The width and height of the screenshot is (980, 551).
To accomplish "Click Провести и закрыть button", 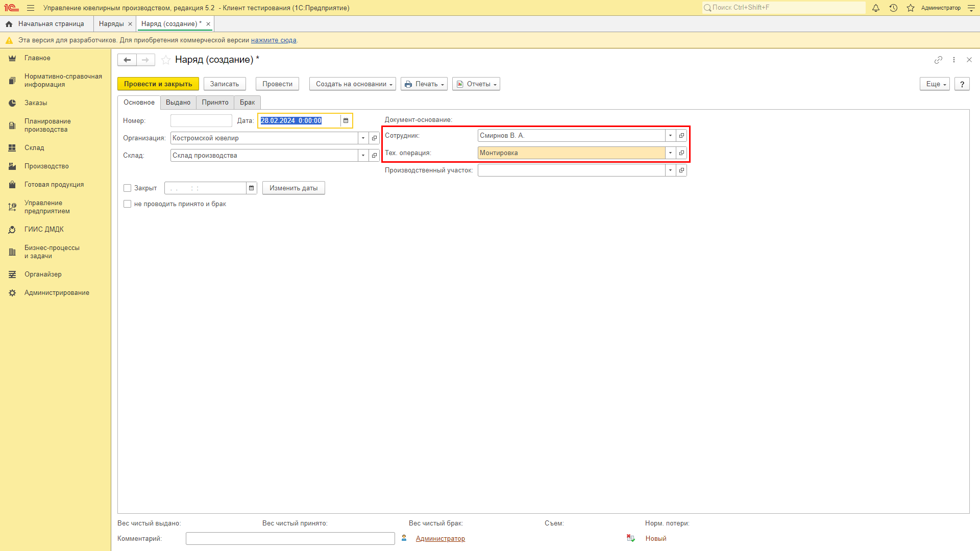I will click(x=158, y=84).
